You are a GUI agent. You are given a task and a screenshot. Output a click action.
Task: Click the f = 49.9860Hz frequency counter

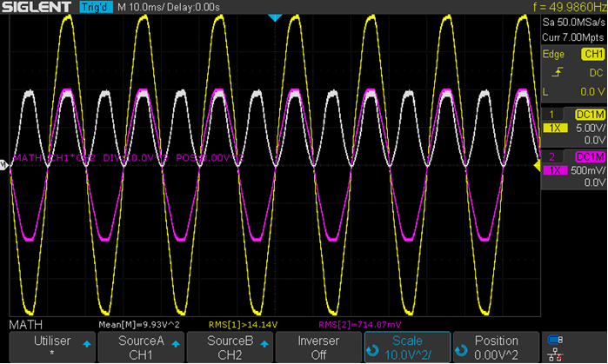tap(570, 7)
